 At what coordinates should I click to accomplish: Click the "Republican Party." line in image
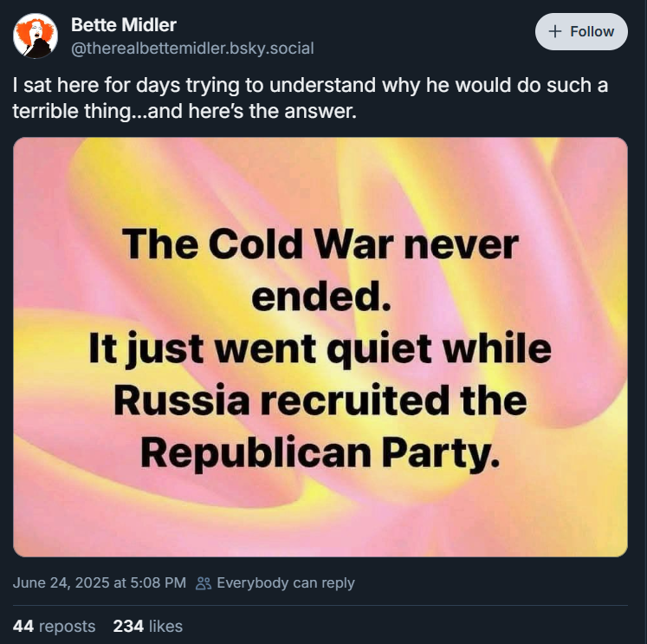320,452
